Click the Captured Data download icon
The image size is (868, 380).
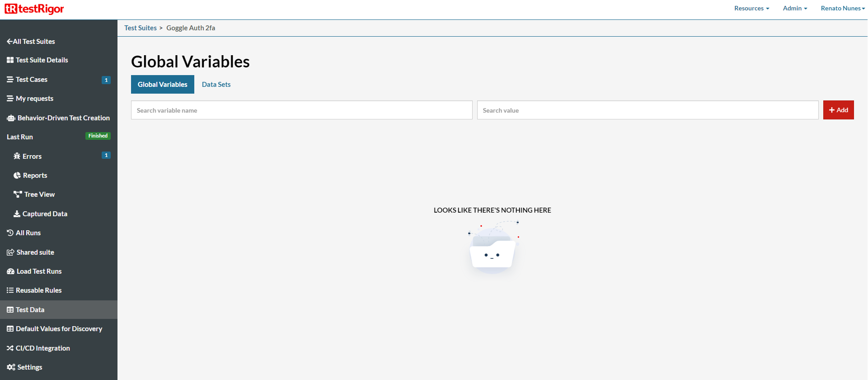tap(17, 214)
